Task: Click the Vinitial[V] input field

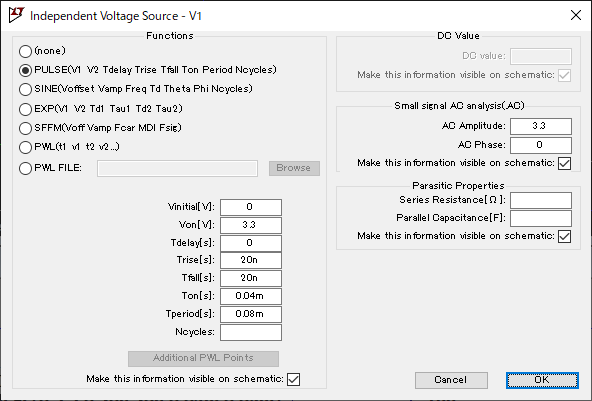Action: [x=251, y=207]
